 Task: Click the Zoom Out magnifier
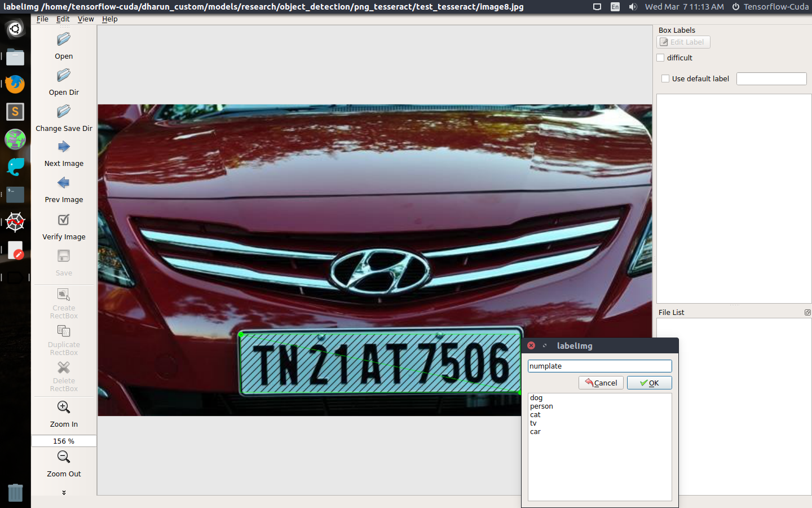(64, 457)
